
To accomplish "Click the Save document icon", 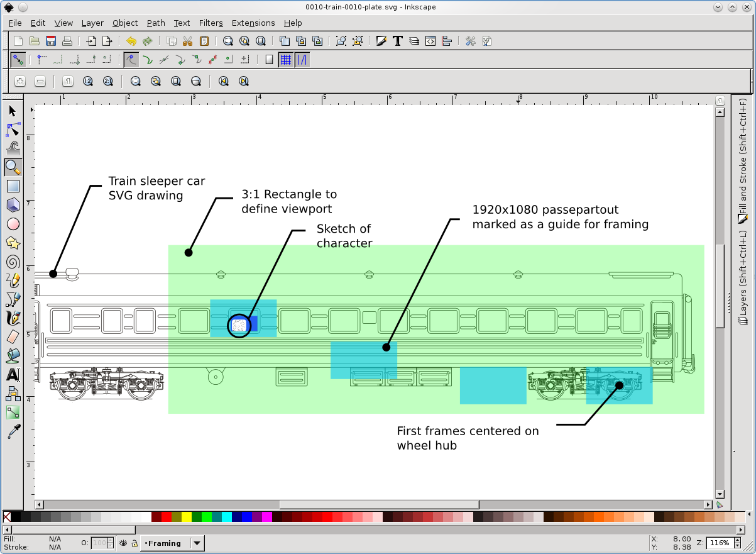I will tap(51, 42).
